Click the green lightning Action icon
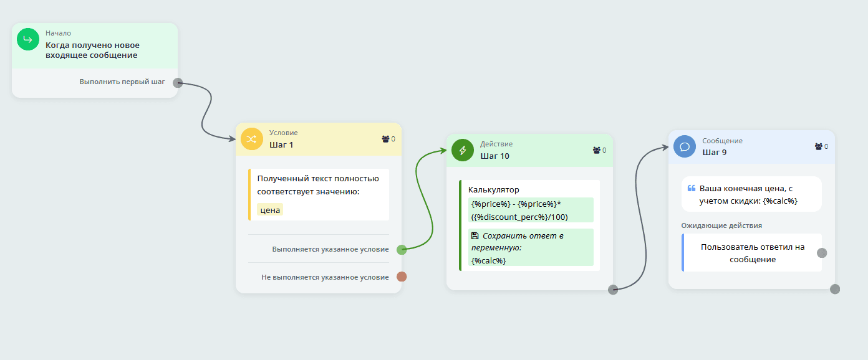Viewport: 868px width, 360px height. pyautogui.click(x=463, y=150)
